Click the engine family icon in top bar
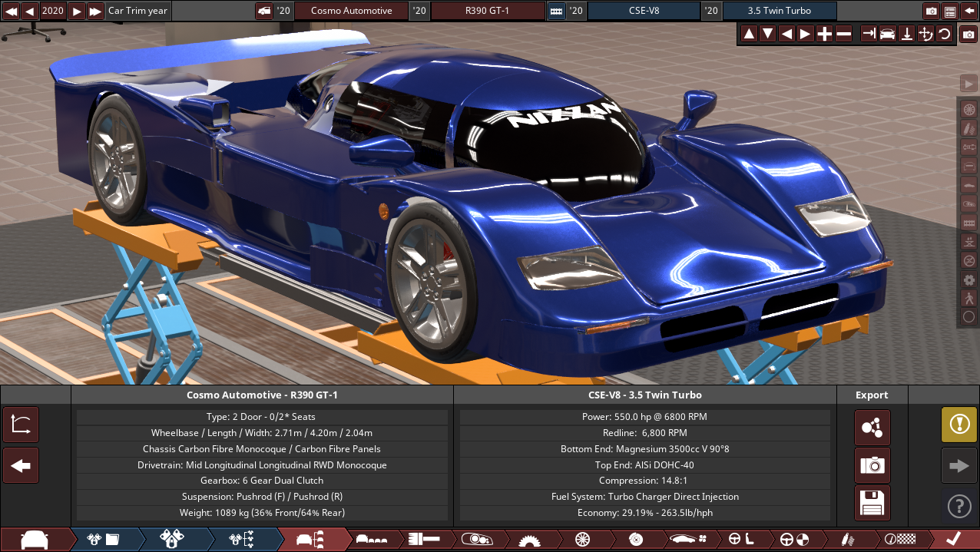 [x=555, y=11]
